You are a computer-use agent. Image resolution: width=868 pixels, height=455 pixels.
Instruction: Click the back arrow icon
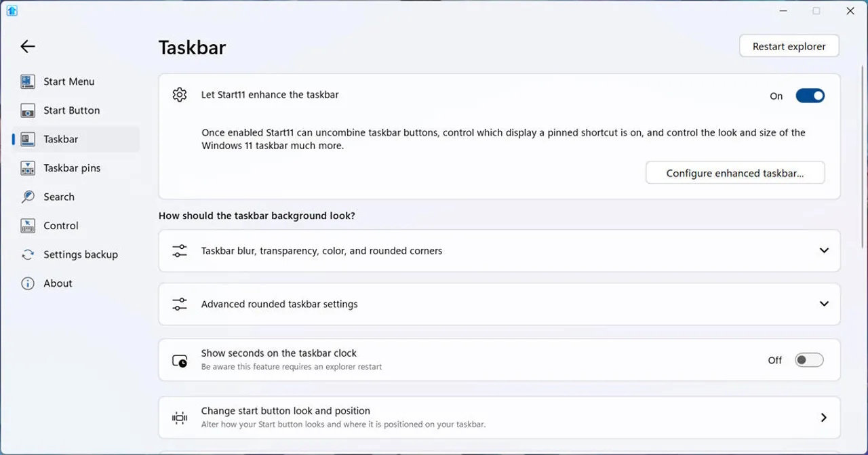(27, 46)
